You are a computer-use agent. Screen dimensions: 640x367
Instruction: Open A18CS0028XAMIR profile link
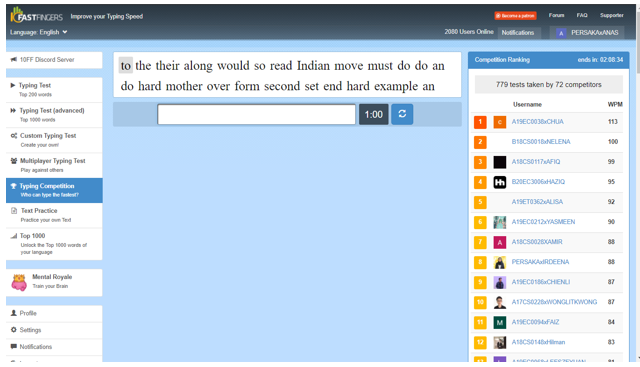(537, 242)
